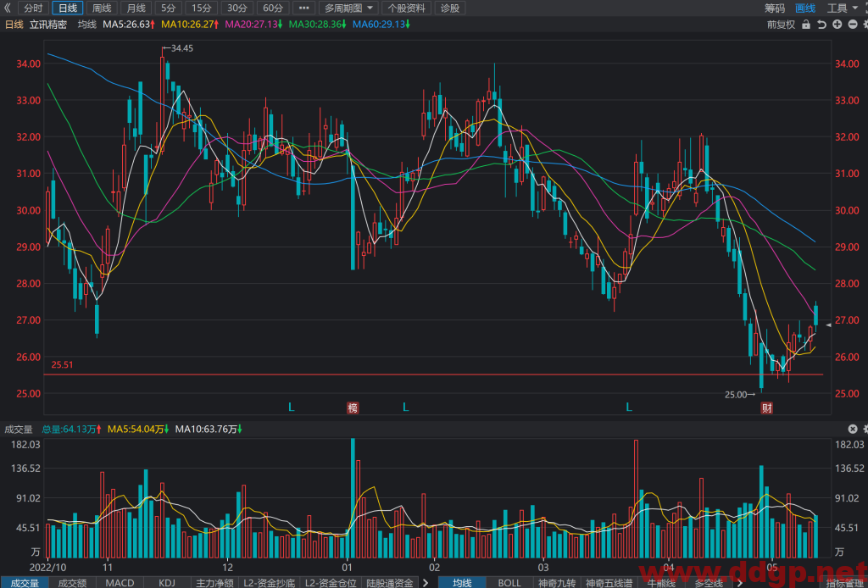Click the 总量:64.13万 volume value

(x=71, y=429)
